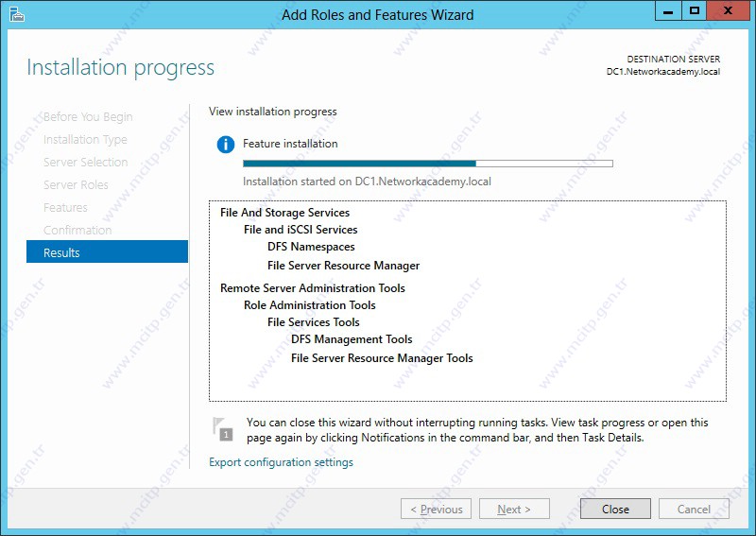
Task: Click the notification flag icon
Action: pos(223,429)
